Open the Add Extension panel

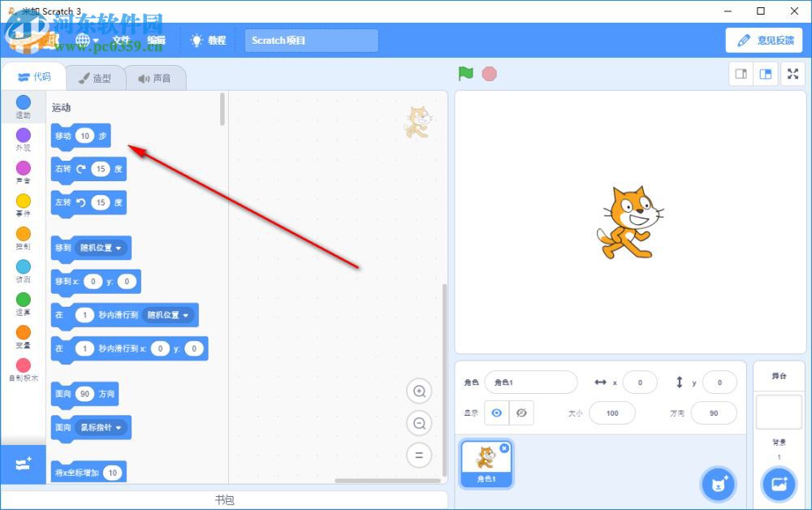(x=23, y=465)
